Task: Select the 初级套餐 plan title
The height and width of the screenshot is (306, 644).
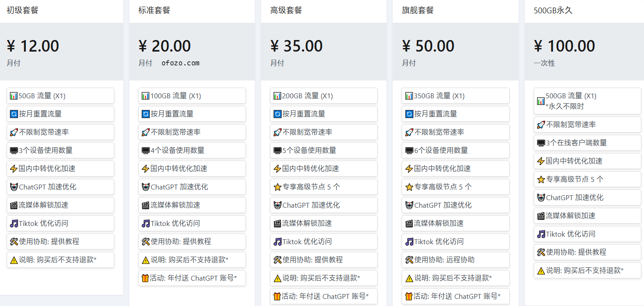Action: pyautogui.click(x=23, y=10)
